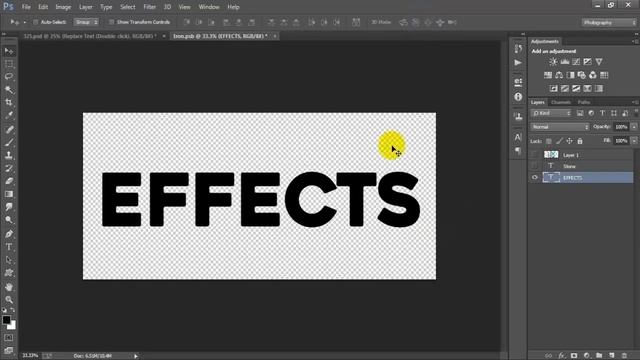Open the Fill slider arrow
Viewport: 640px width, 360px height.
(634, 141)
